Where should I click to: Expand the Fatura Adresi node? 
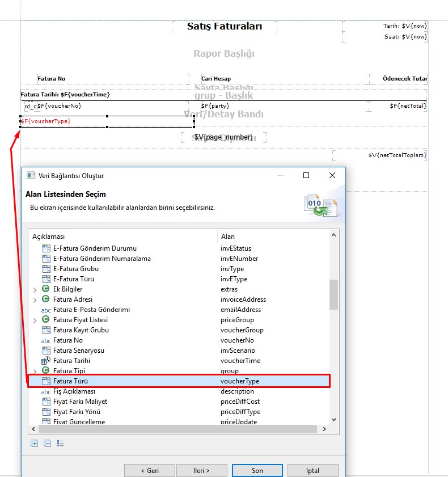(36, 299)
